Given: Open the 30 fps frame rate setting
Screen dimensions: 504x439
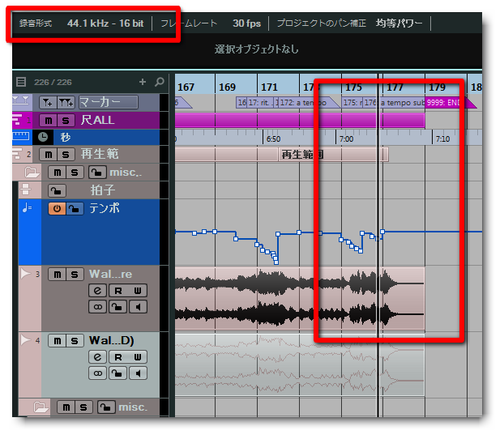Looking at the screenshot, I should click(247, 23).
